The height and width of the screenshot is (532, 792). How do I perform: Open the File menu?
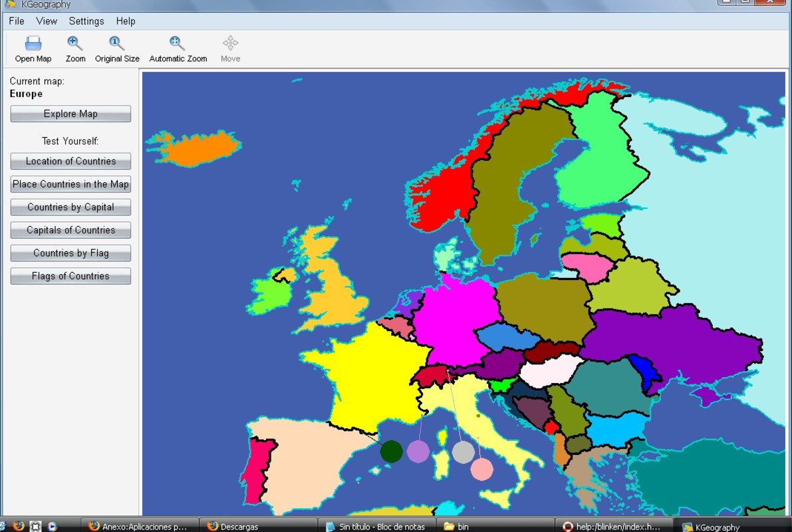[x=16, y=21]
